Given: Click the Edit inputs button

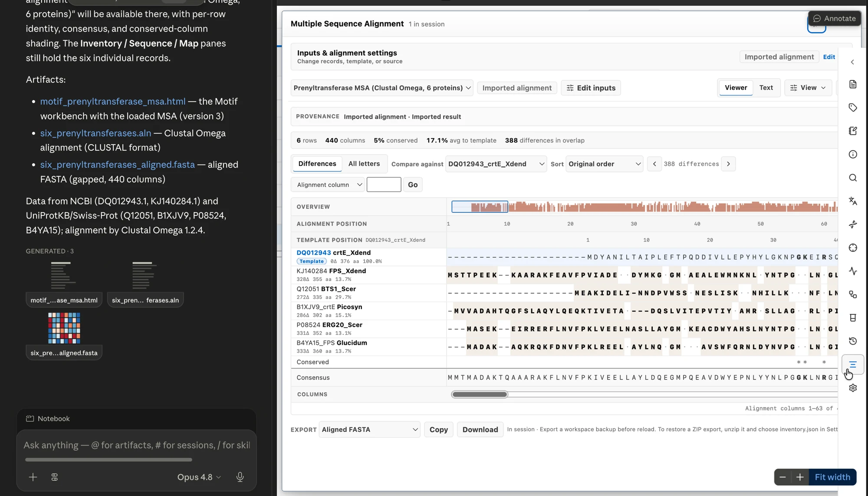Looking at the screenshot, I should point(591,88).
